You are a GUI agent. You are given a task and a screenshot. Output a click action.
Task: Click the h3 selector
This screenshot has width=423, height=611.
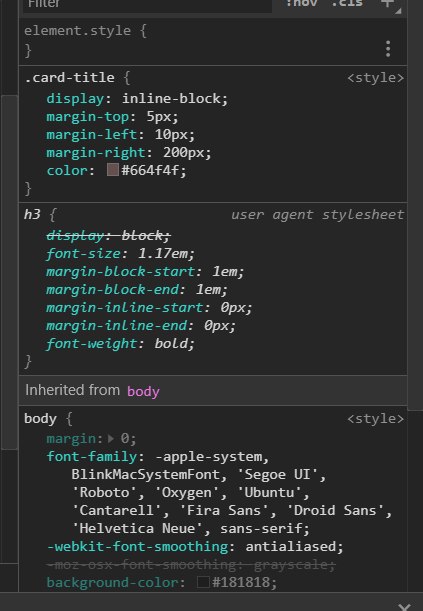[x=32, y=214]
